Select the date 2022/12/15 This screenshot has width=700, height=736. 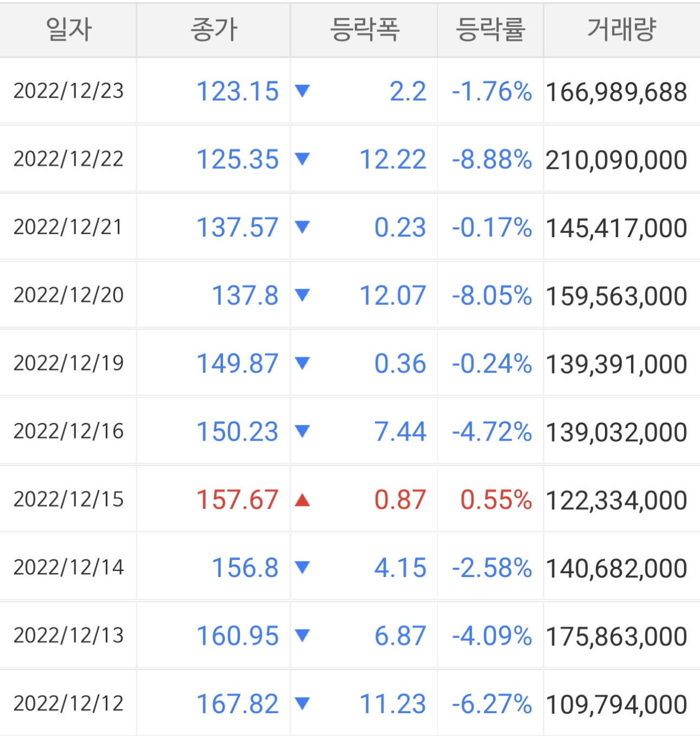pyautogui.click(x=69, y=499)
